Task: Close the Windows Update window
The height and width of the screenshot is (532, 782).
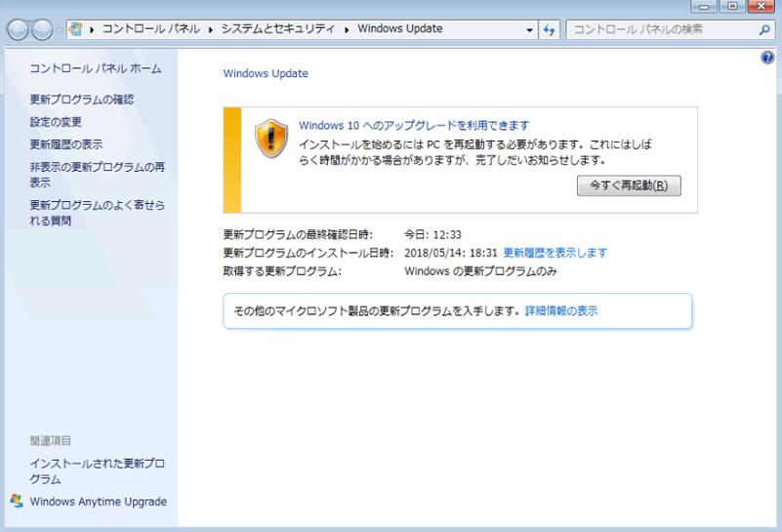Action: pos(761,7)
